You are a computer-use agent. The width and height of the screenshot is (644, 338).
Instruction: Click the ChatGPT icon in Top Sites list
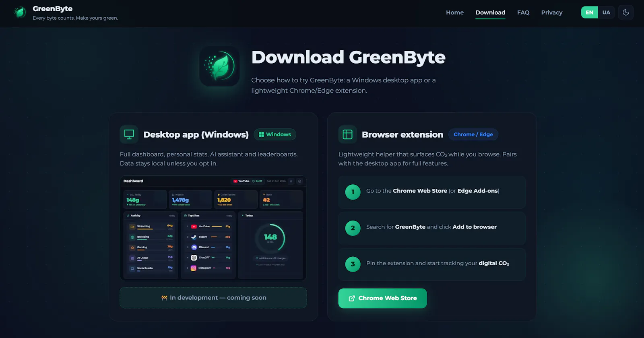194,258
